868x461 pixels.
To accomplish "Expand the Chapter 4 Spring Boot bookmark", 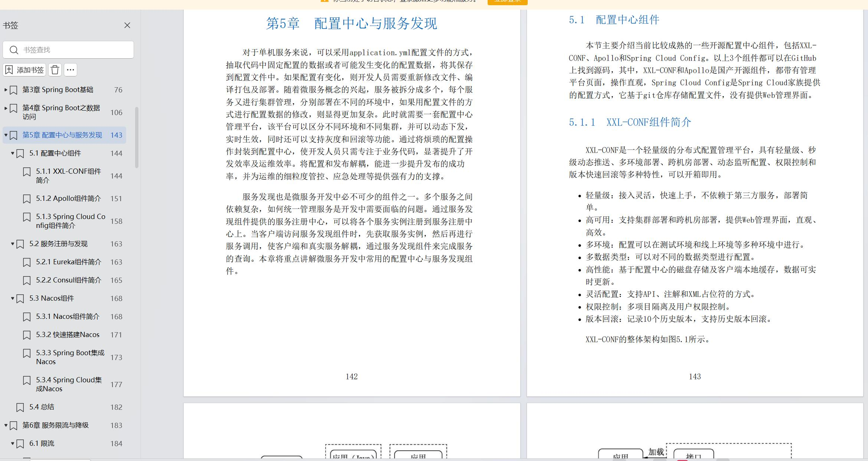I will (x=6, y=108).
